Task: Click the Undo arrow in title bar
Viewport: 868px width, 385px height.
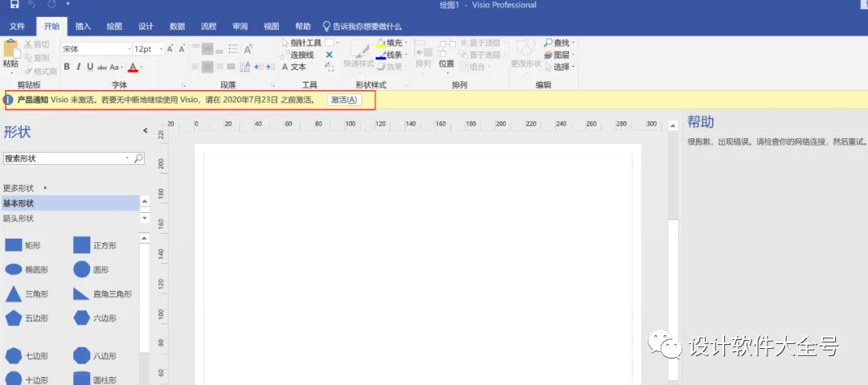Action: (33, 5)
